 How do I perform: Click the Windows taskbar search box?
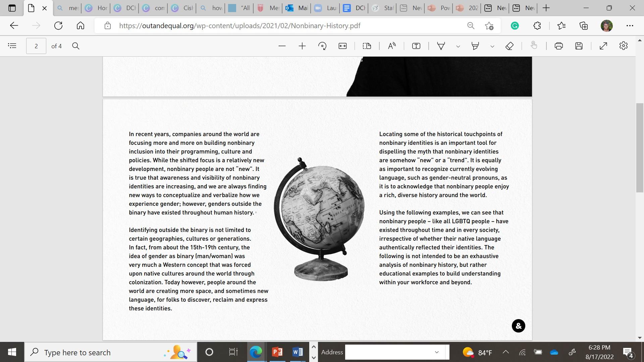coord(111,352)
